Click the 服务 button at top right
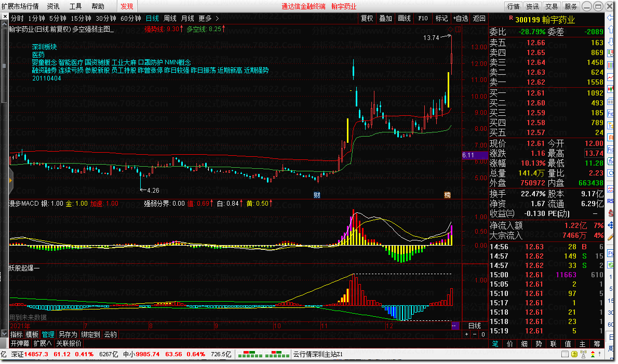The height and width of the screenshot is (364, 618). (x=570, y=6)
